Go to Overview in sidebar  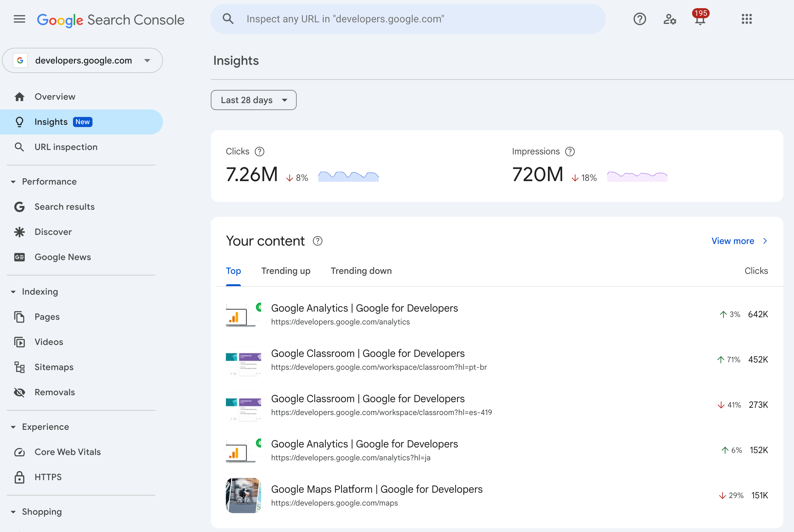81,97
